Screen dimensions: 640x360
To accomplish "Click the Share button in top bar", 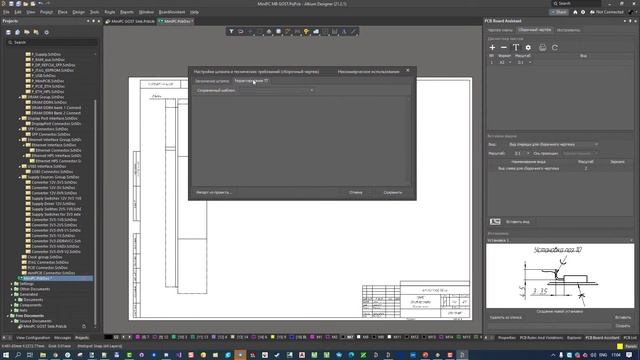I will coord(559,12).
